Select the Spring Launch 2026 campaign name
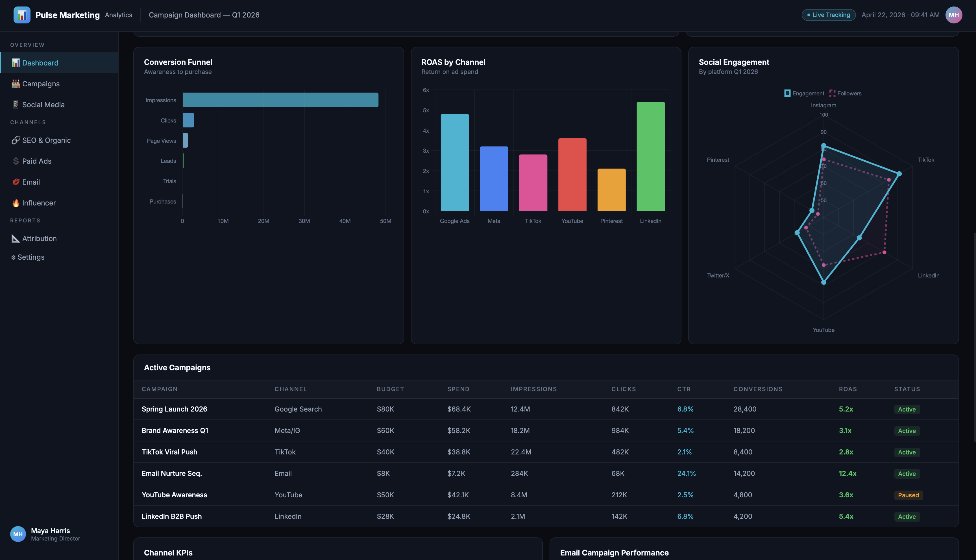The width and height of the screenshot is (976, 560). pyautogui.click(x=174, y=409)
